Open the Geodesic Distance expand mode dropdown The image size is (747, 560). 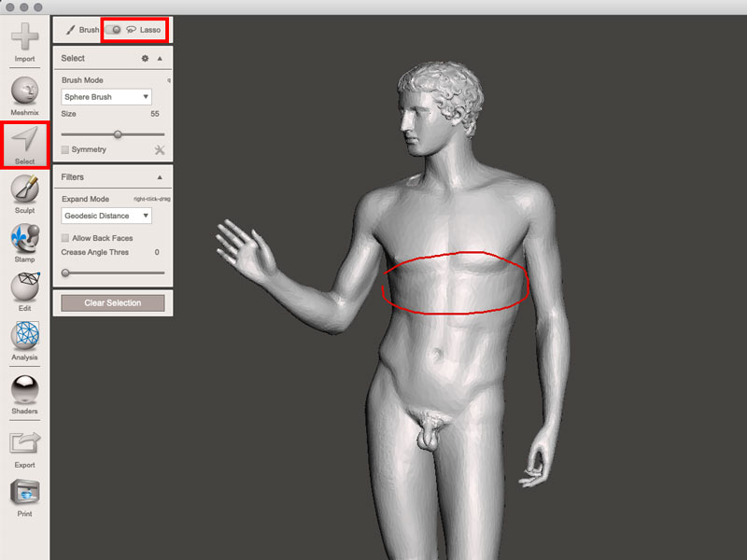pos(106,216)
